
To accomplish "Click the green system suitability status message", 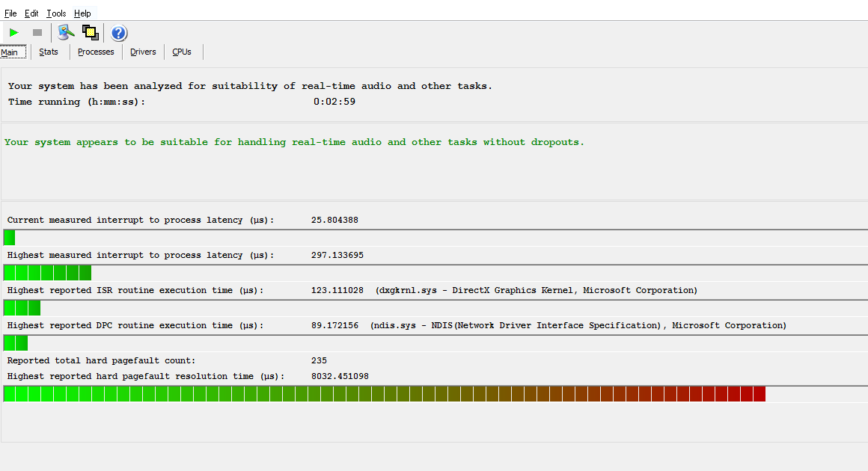I will 294,142.
